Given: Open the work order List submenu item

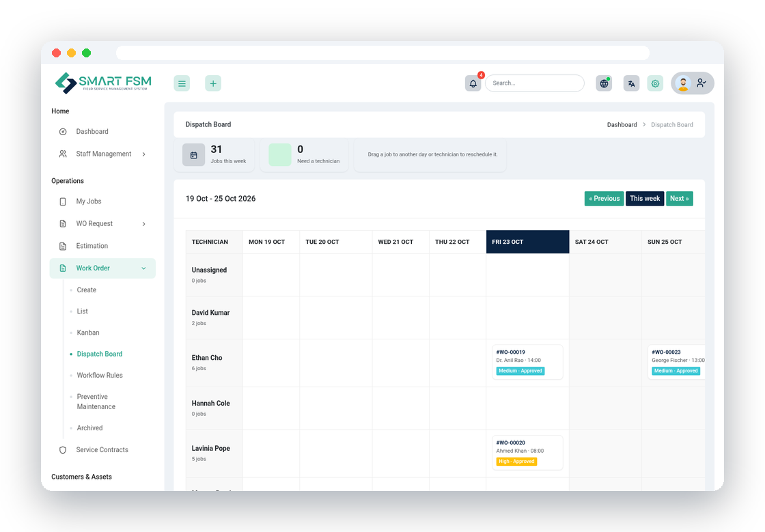Looking at the screenshot, I should click(83, 311).
